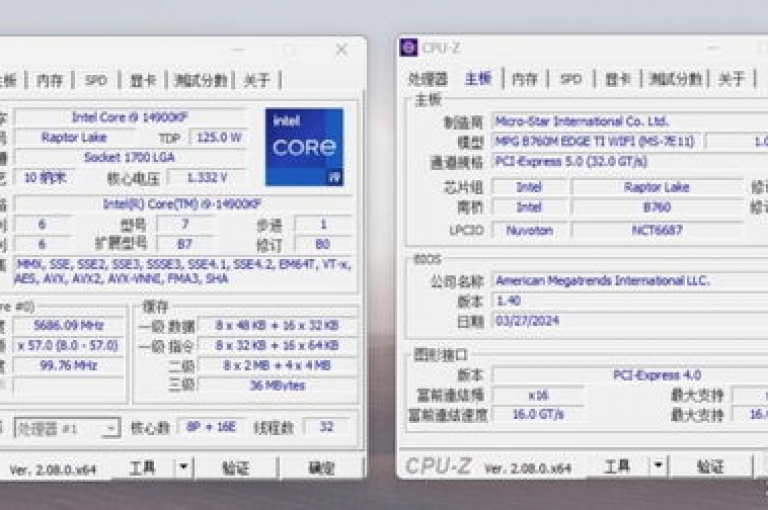Open SPD tab in right window
The width and height of the screenshot is (768, 510).
pos(571,79)
